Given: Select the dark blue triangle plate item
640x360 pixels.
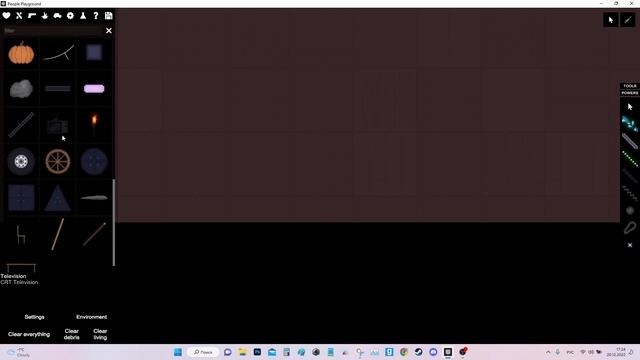Looking at the screenshot, I should click(x=58, y=198).
